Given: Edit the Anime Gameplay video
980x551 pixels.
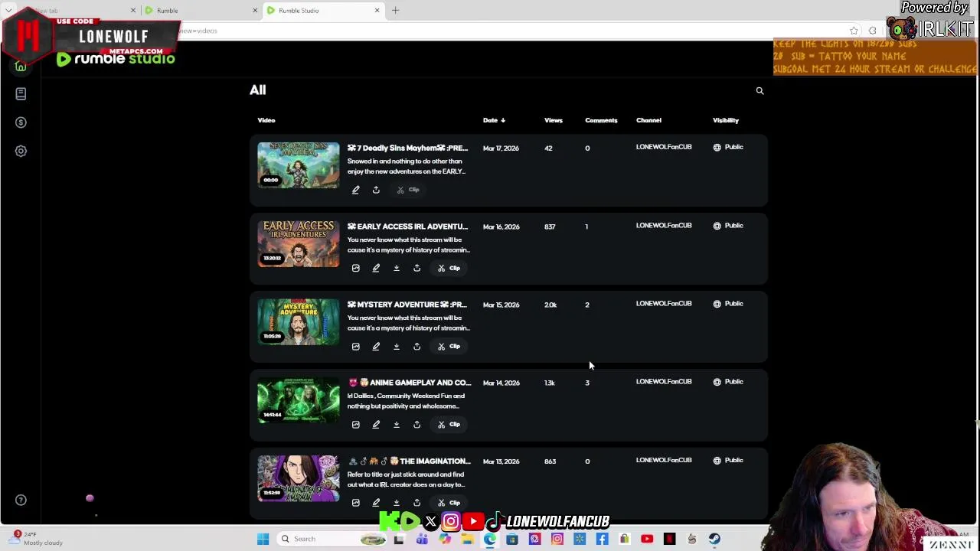Looking at the screenshot, I should click(376, 424).
